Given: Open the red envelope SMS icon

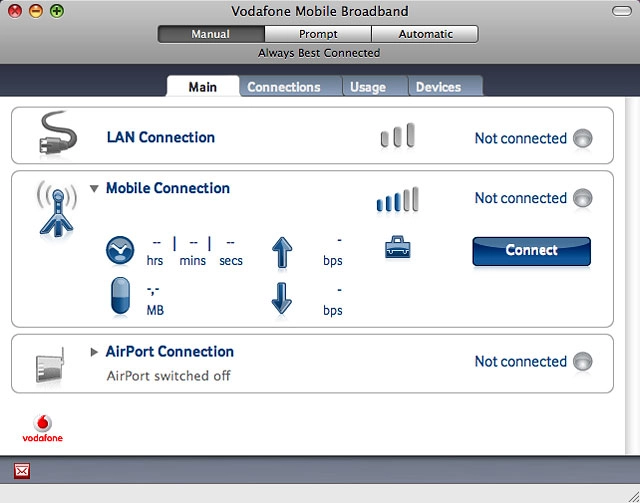Looking at the screenshot, I should point(22,470).
